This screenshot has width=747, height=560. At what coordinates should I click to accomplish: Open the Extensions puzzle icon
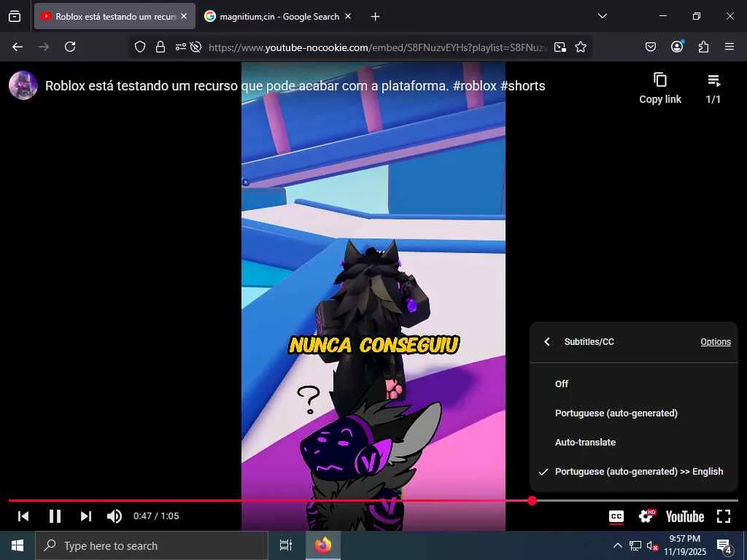point(703,47)
